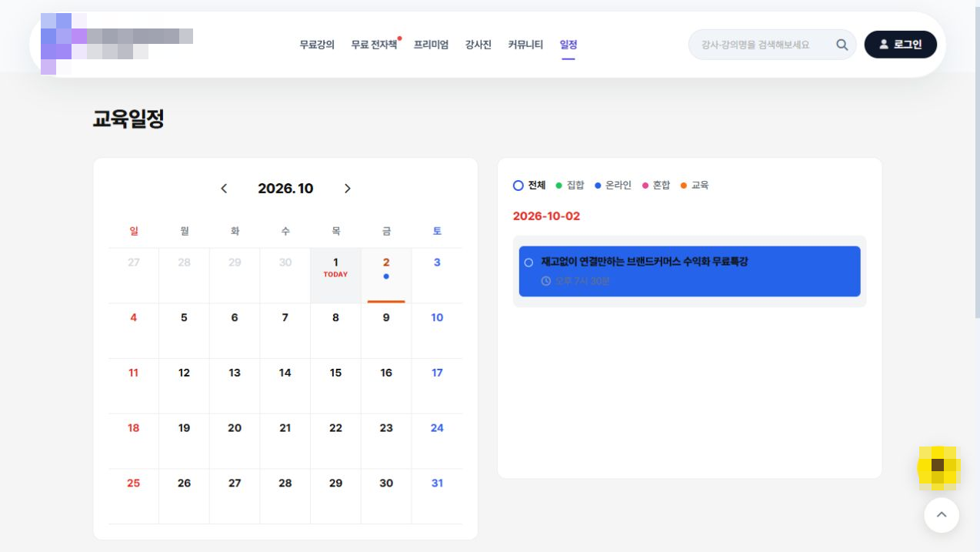Filter schedule by 집합 type
The height and width of the screenshot is (552, 980).
tap(570, 186)
